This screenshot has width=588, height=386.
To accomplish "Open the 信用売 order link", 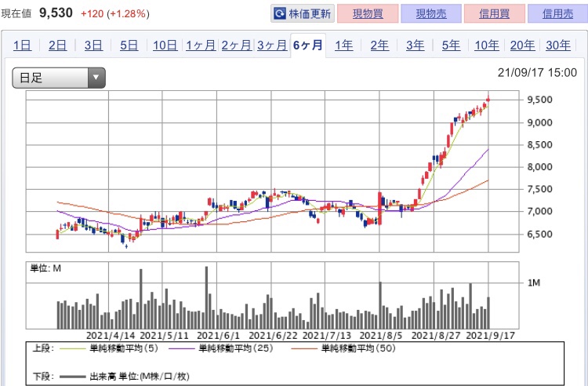I will (x=557, y=14).
